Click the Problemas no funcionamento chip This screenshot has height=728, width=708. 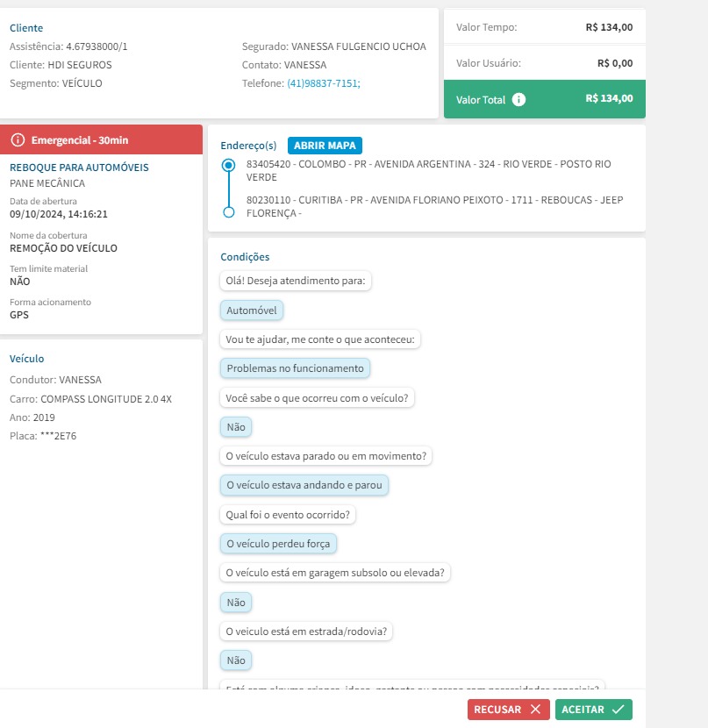pos(295,368)
